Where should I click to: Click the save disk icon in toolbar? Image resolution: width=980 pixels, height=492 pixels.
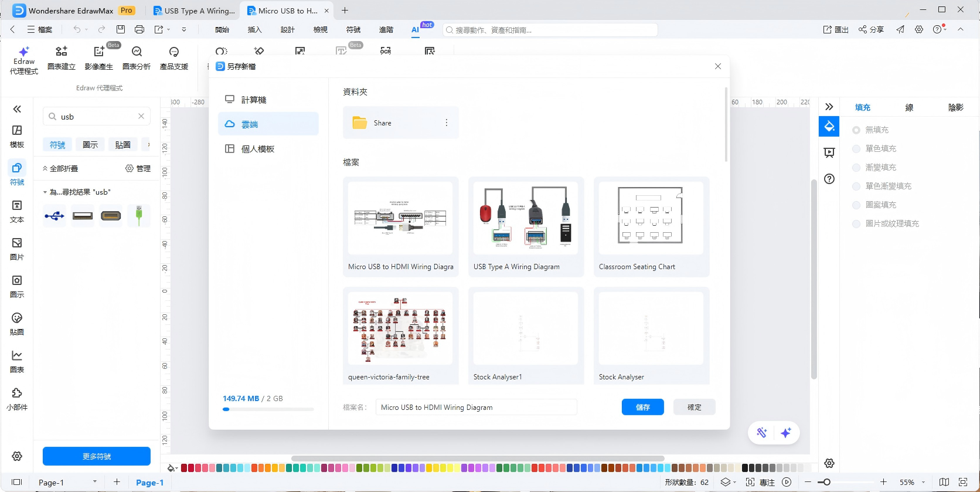(x=121, y=29)
